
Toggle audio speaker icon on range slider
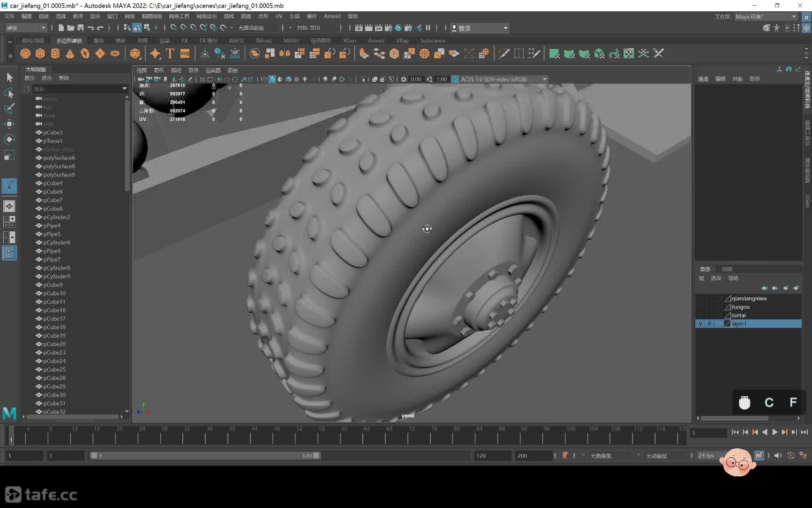[778, 455]
